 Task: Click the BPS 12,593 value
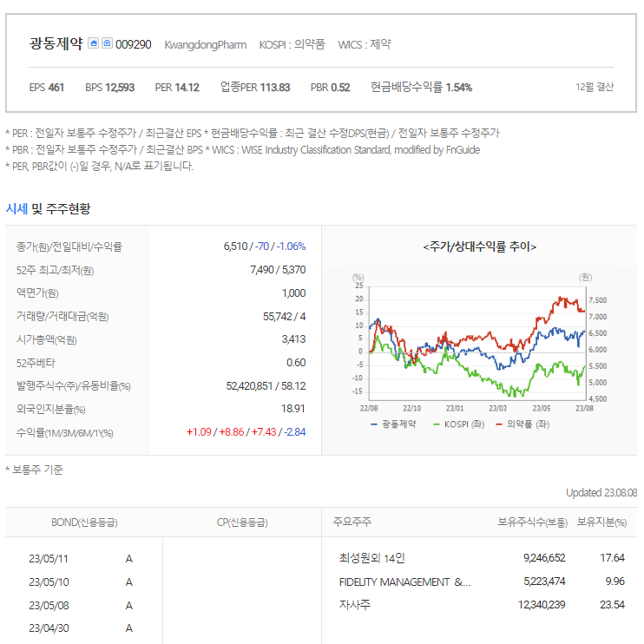point(109,88)
